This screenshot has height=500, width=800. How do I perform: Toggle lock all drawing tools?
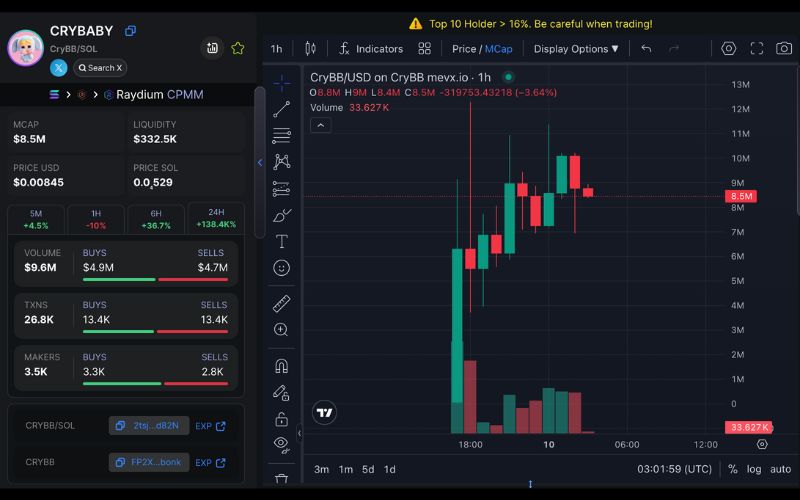click(x=282, y=419)
